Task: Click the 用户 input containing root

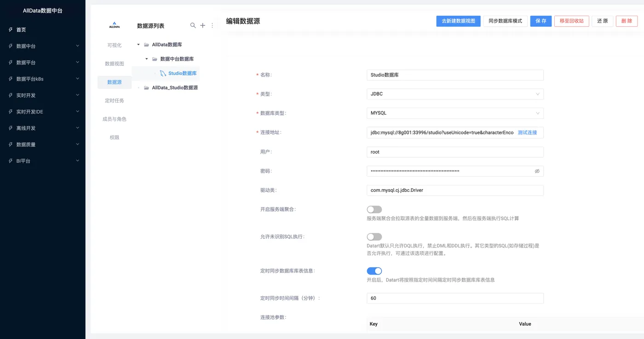Action: pos(455,152)
